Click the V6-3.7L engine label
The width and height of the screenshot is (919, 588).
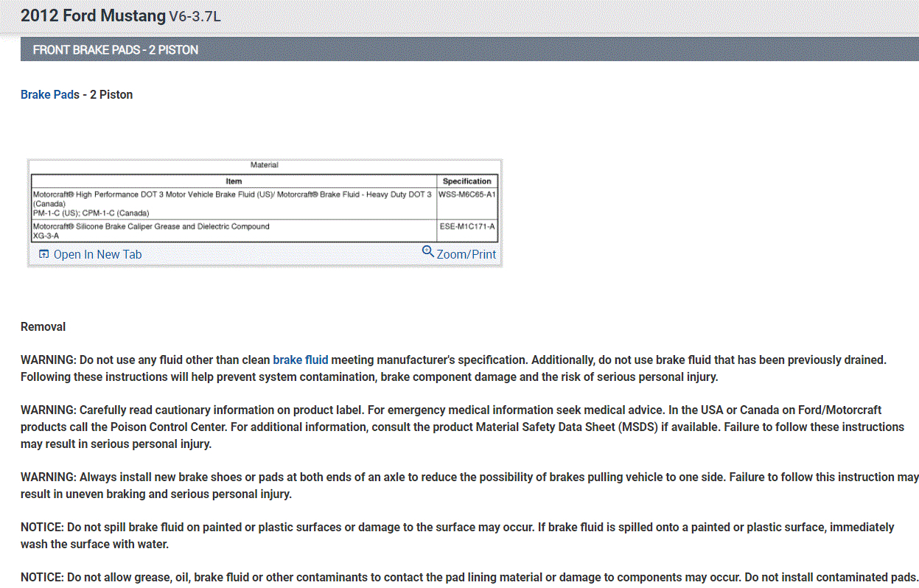click(x=195, y=16)
